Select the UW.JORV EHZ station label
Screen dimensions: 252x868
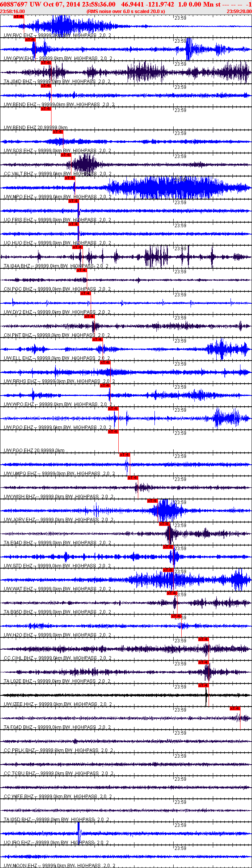coord(59,519)
